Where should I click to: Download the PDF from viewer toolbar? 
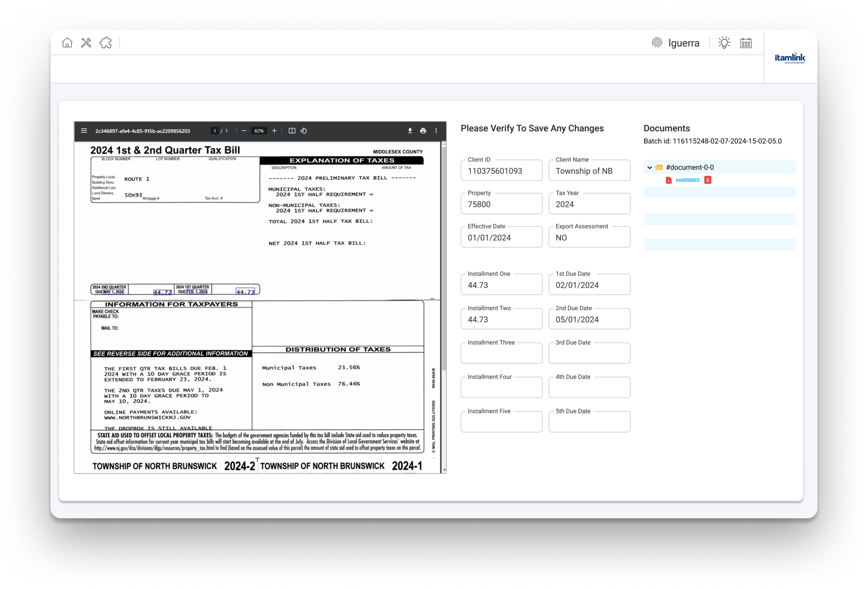(x=410, y=131)
